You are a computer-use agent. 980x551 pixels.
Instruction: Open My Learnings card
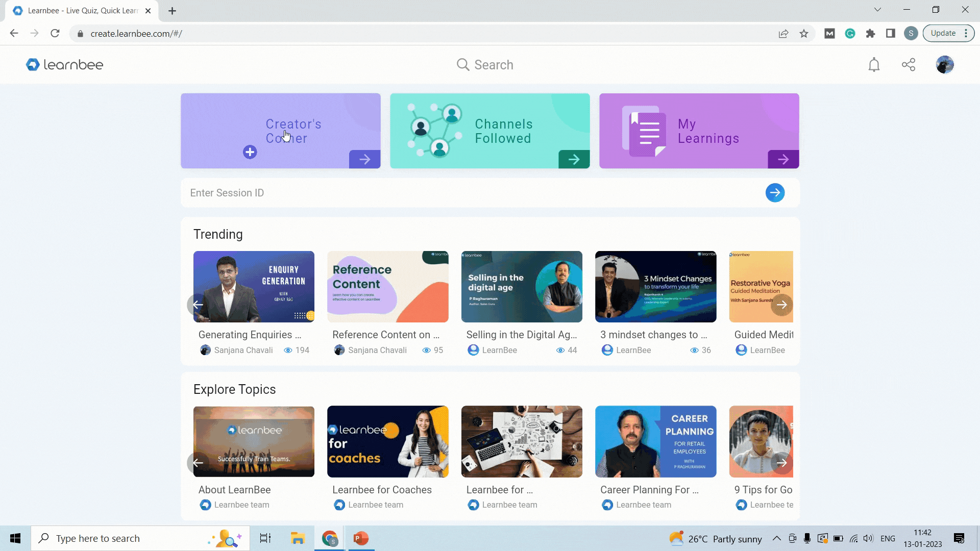click(x=699, y=131)
